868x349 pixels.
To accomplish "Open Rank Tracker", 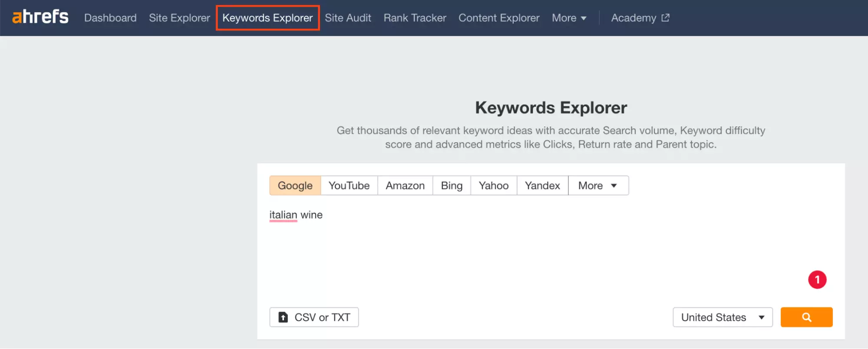I will [415, 18].
